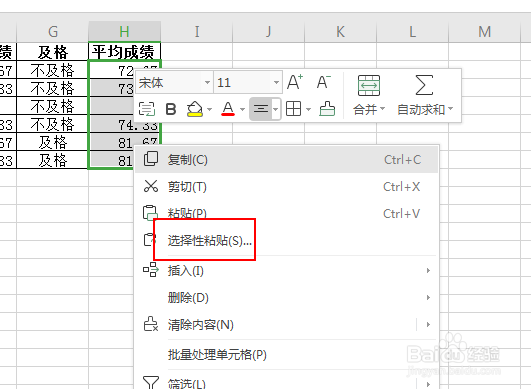Click the insert icon beside 插入(I)
531x389 pixels.
click(151, 270)
